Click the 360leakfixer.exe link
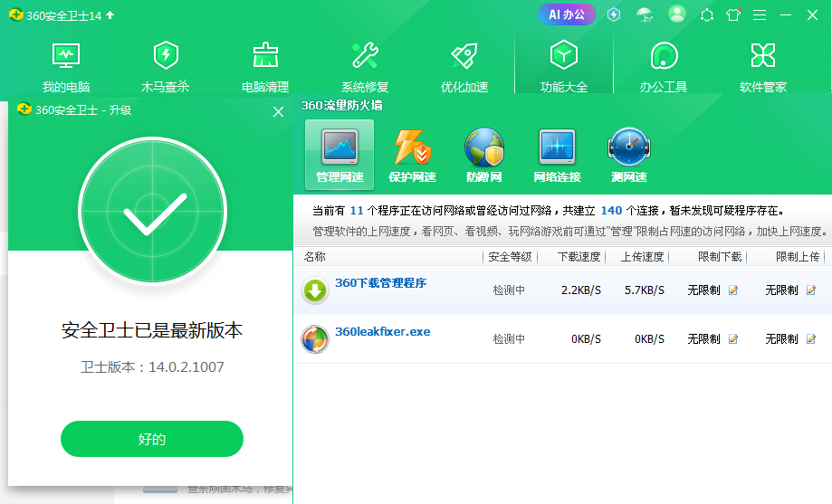 [383, 331]
